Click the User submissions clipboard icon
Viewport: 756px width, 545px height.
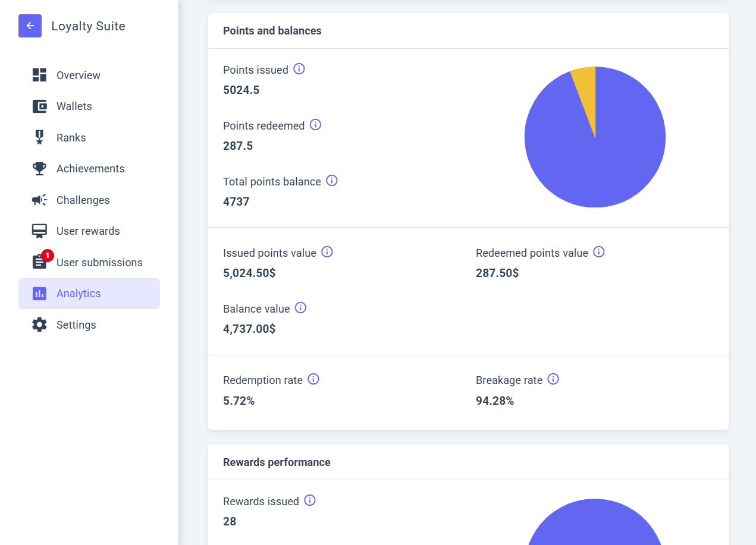[x=39, y=262]
